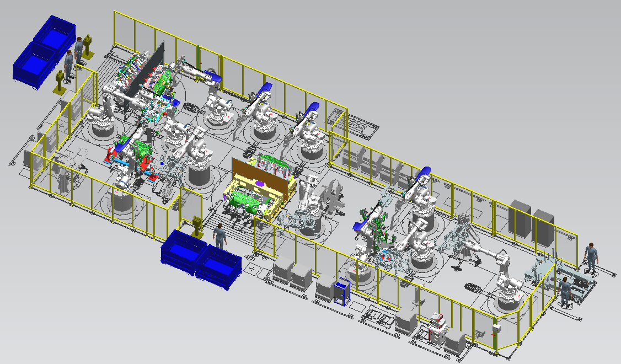621x364 pixels.
Task: Select the worker standing beside the lower blue bins
Action: click(220, 236)
